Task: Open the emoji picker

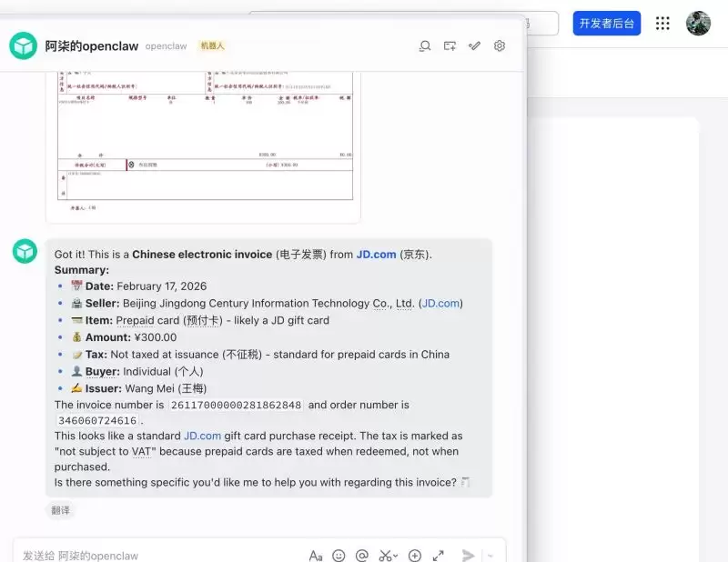Action: (339, 556)
